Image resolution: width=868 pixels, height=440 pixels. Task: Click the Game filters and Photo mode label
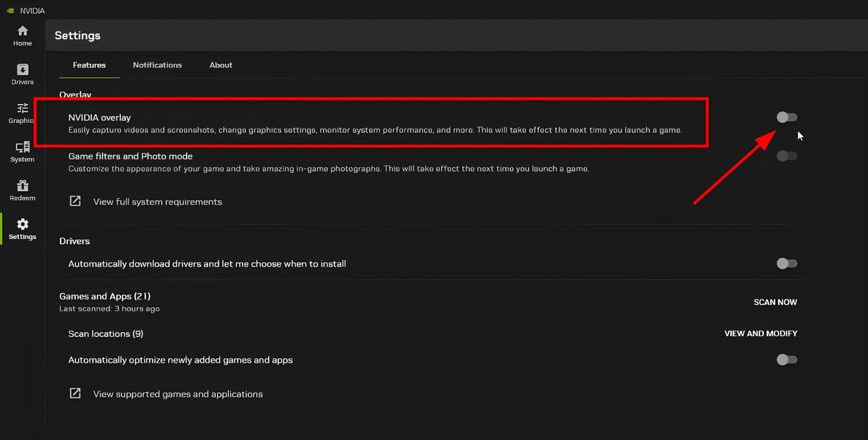[130, 156]
